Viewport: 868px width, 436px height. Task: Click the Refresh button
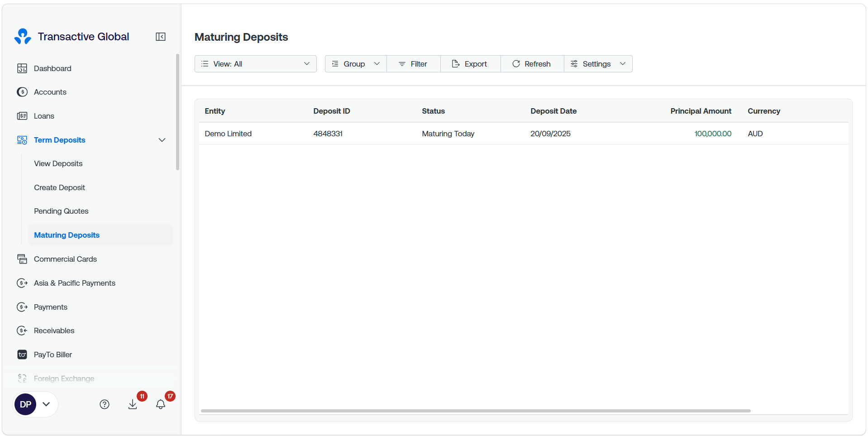click(x=532, y=64)
